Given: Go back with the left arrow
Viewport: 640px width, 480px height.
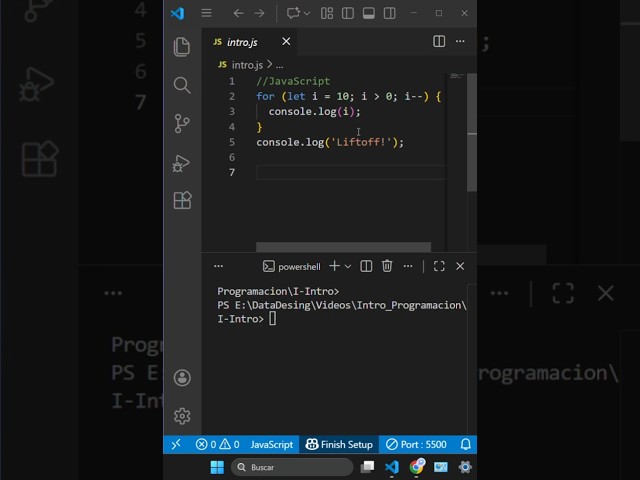Looking at the screenshot, I should pyautogui.click(x=238, y=13).
